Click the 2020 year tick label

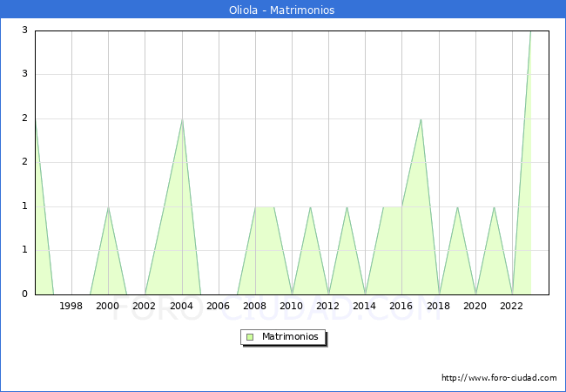475,306
